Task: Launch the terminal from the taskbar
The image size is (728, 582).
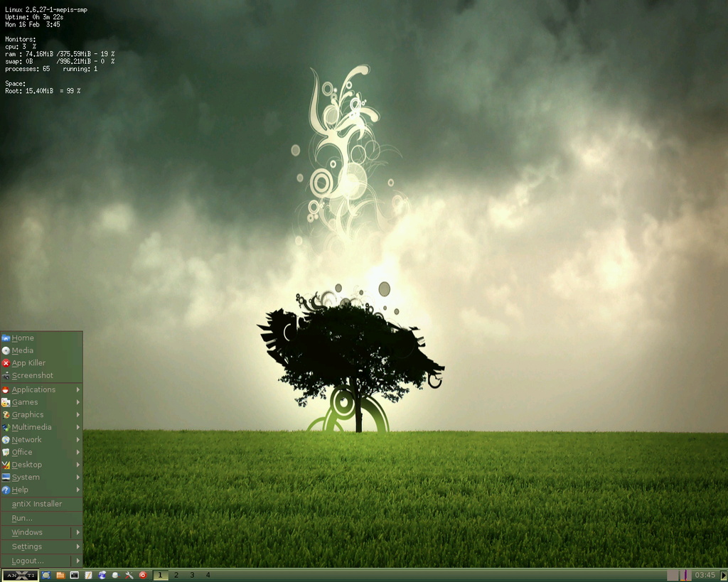Action: 75,574
